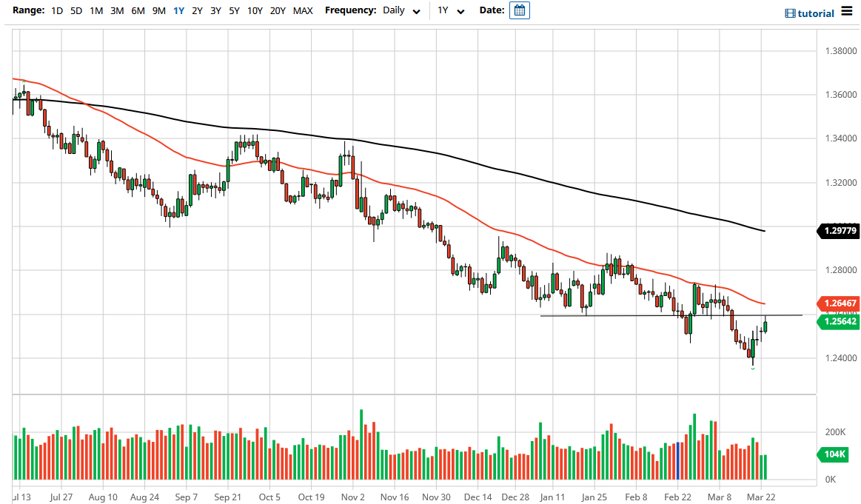Select the 9M range
The height and width of the screenshot is (504, 861).
click(157, 10)
